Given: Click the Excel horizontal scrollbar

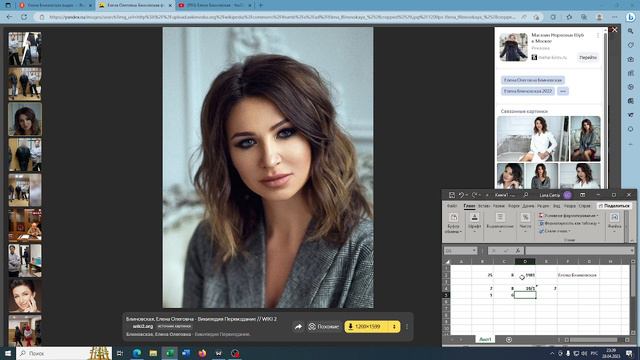Looking at the screenshot, I should click(x=593, y=340).
